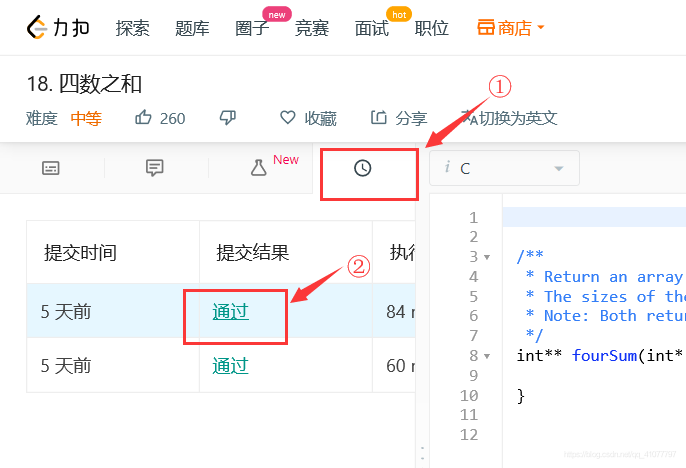Image resolution: width=686 pixels, height=468 pixels.
Task: Click the problem title 18. 四数之和
Action: click(x=84, y=84)
